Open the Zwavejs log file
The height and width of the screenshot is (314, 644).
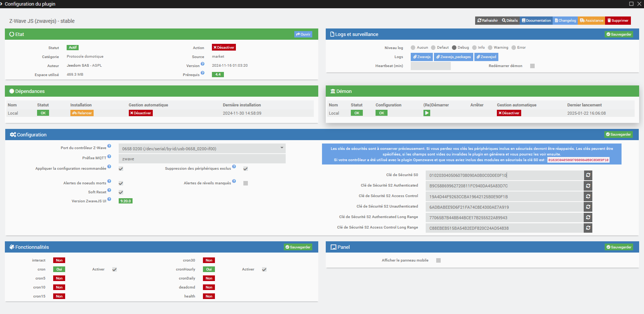point(422,57)
